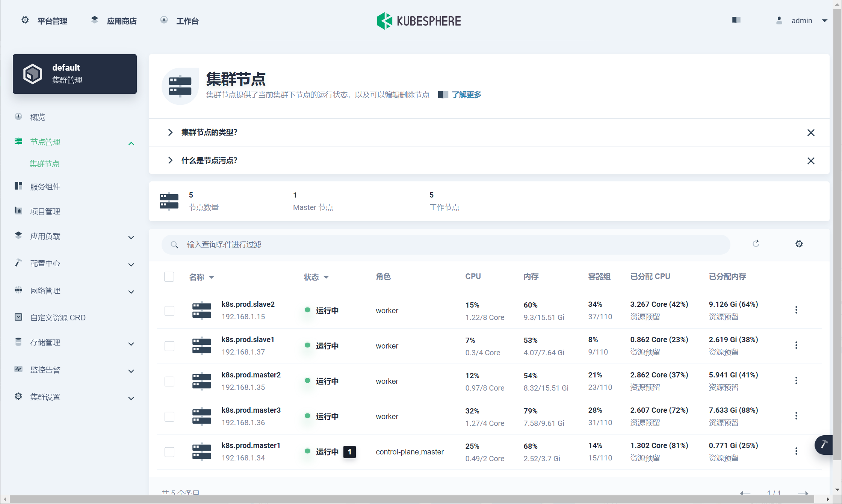842x504 pixels.
Task: Toggle the select-all checkbox in table header
Action: (x=169, y=277)
